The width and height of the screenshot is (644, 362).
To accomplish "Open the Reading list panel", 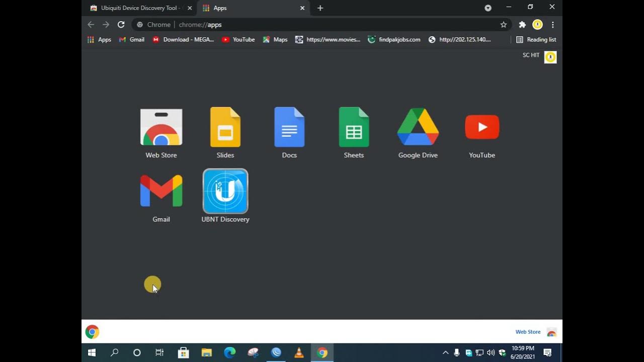I will pos(536,40).
